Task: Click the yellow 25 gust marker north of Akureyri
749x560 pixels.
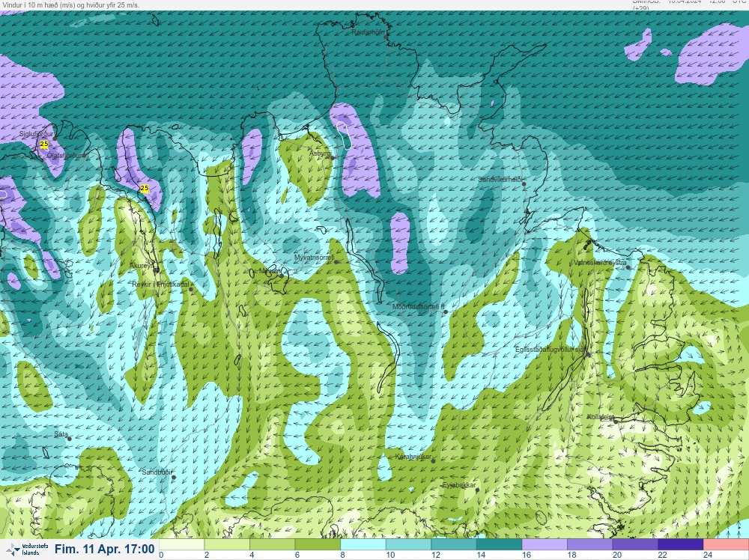Action: [145, 189]
